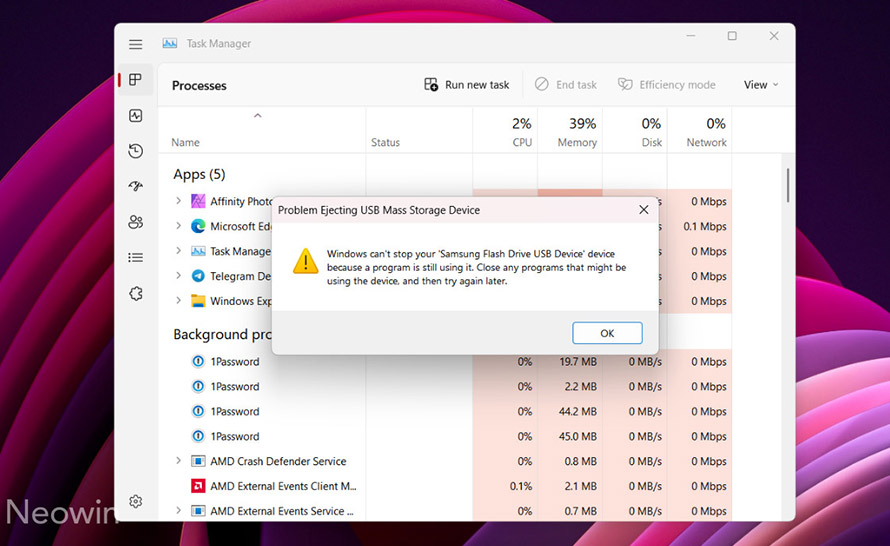
Task: Expand AMD Crash Defender Service row
Action: 178,461
